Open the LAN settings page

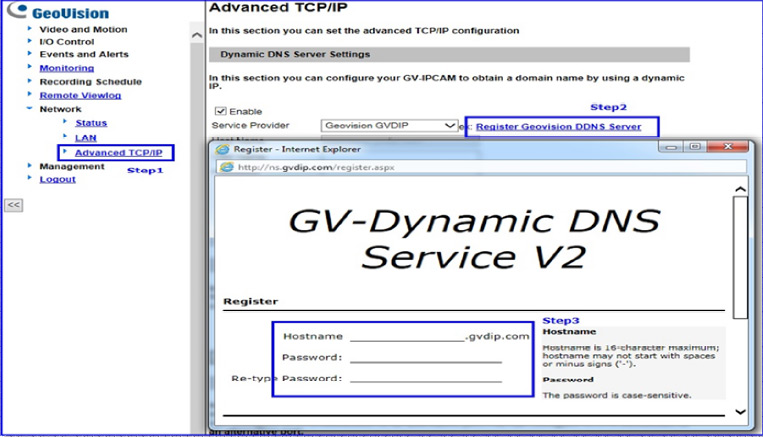tap(86, 138)
